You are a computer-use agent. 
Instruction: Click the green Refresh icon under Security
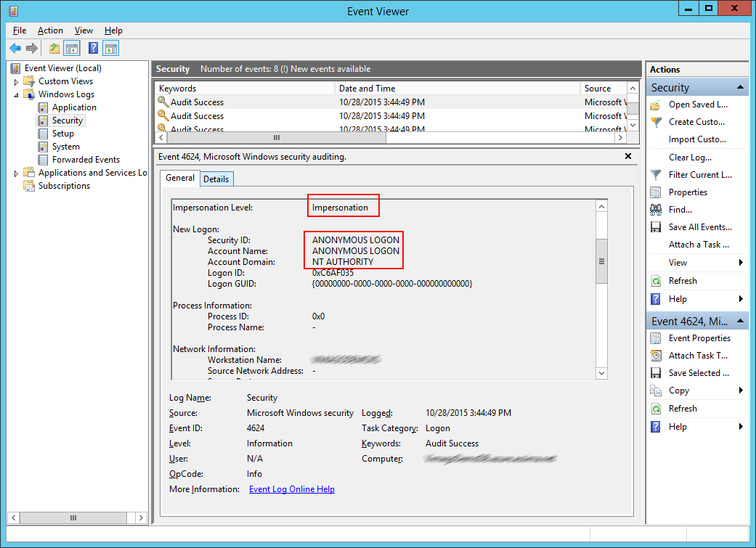tap(656, 281)
